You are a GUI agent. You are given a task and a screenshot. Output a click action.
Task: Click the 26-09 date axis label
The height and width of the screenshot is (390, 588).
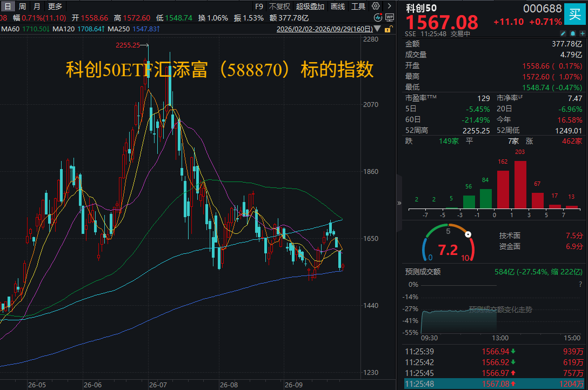293,385
